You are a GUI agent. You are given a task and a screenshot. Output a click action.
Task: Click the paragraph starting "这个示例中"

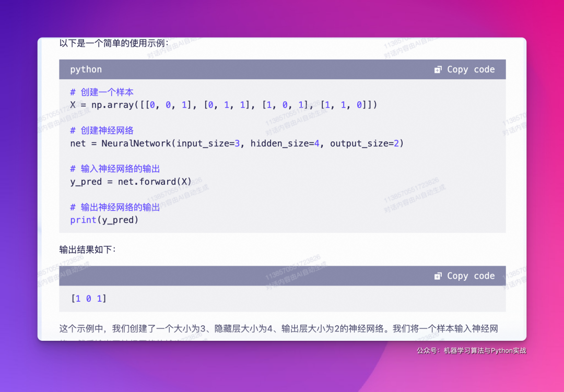coord(279,329)
